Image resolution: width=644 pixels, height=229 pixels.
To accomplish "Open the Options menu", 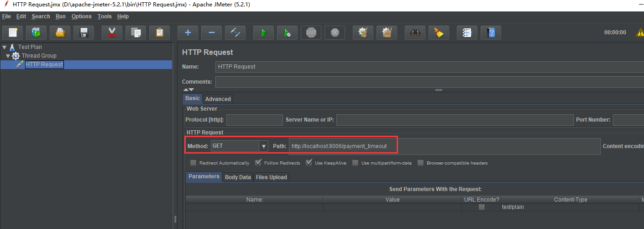I will (81, 16).
